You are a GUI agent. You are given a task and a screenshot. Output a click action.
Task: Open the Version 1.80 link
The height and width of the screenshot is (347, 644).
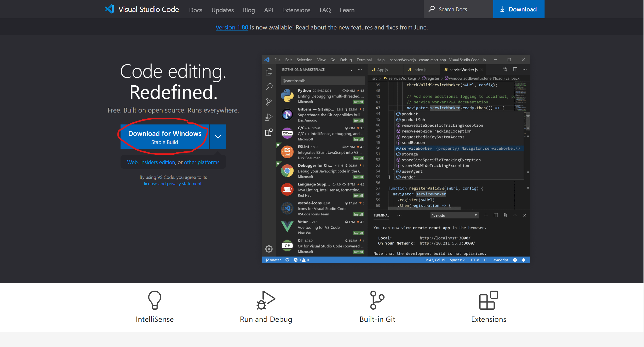point(232,27)
